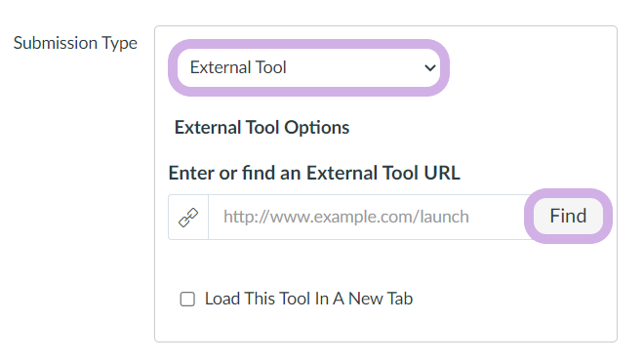The height and width of the screenshot is (362, 644).
Task: Select the Submission Type label text
Action: coord(75,43)
